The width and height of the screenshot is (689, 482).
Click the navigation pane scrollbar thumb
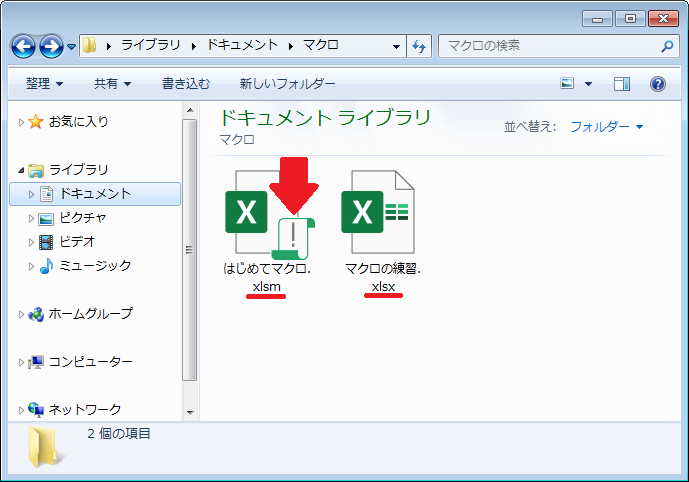189,250
